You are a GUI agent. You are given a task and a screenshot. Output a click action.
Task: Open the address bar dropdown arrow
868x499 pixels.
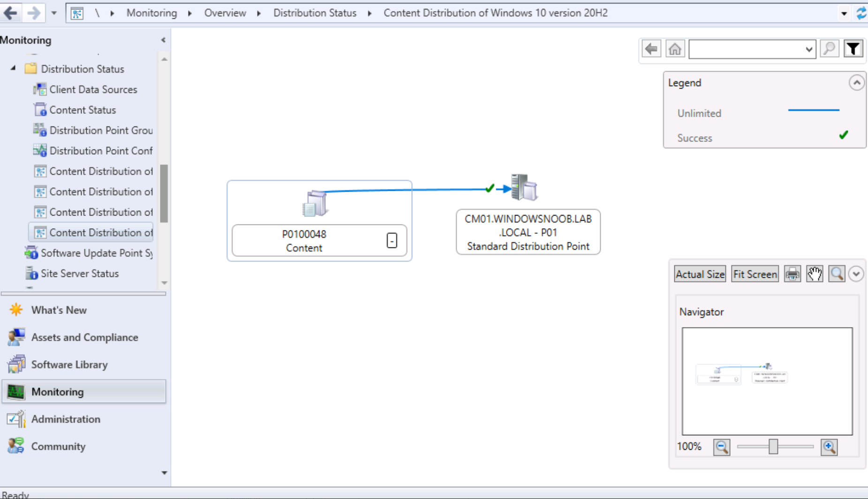click(844, 13)
